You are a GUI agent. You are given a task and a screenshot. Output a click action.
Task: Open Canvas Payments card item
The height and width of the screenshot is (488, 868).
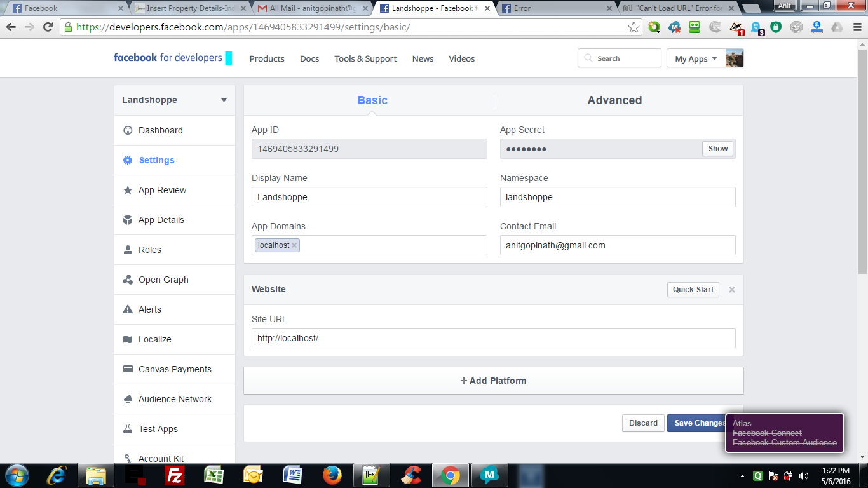click(175, 369)
